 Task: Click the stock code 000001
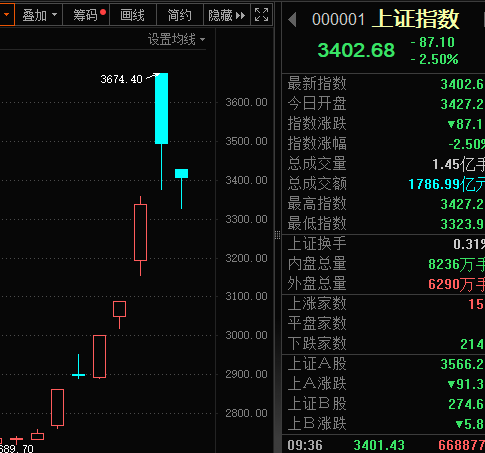pyautogui.click(x=338, y=19)
